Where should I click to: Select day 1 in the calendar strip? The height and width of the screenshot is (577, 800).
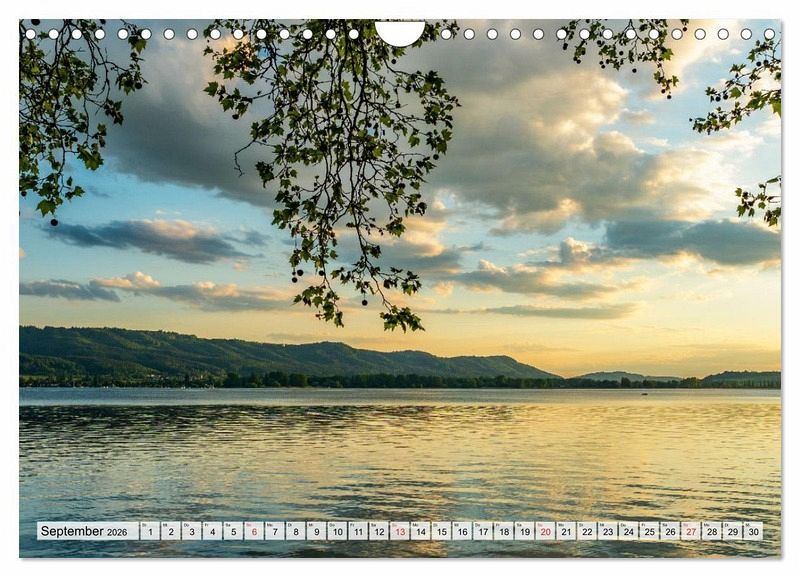150,531
